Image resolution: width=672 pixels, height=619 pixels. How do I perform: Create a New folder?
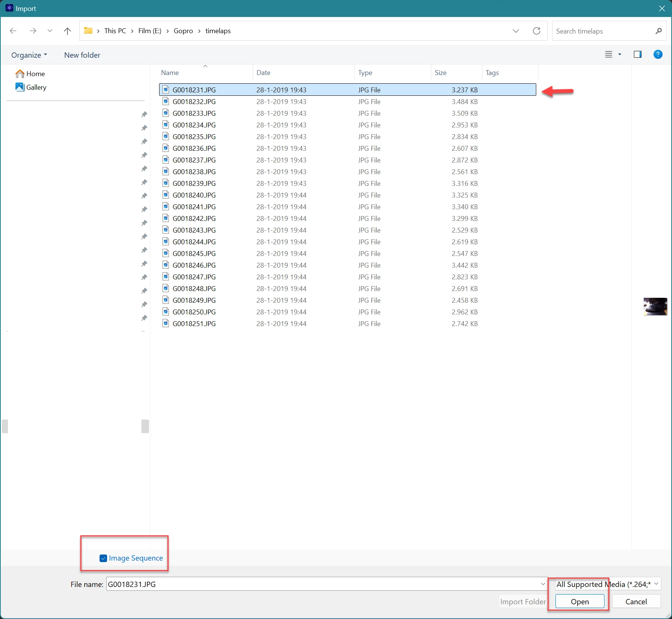(82, 55)
